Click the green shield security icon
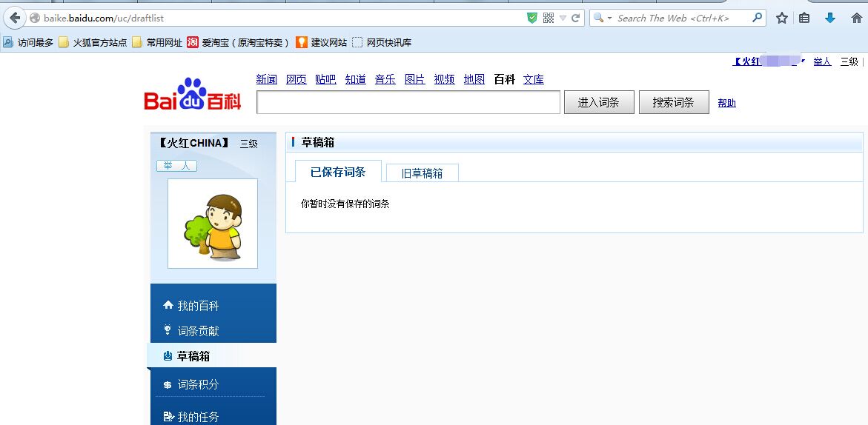This screenshot has width=868, height=425. [532, 19]
